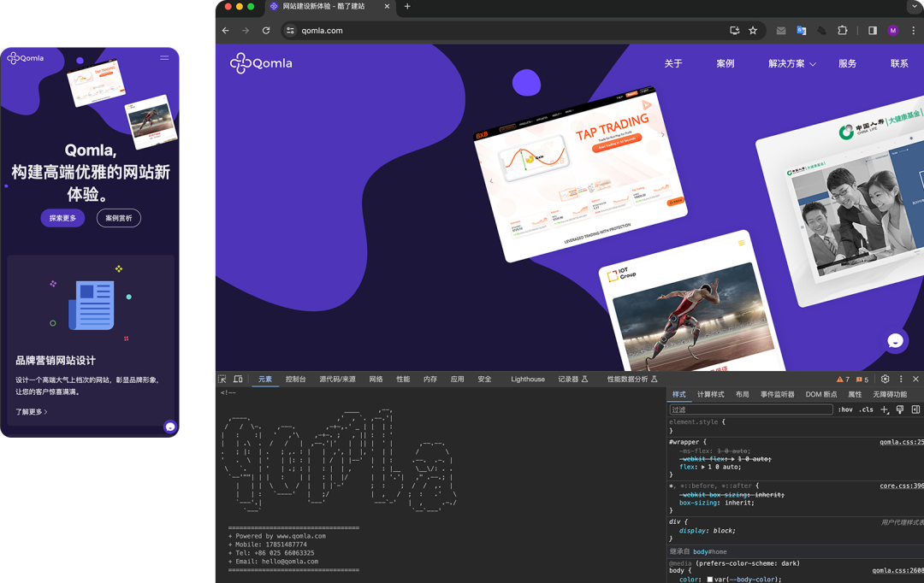Click the inspect element picker icon
This screenshot has width=924, height=583.
222,379
